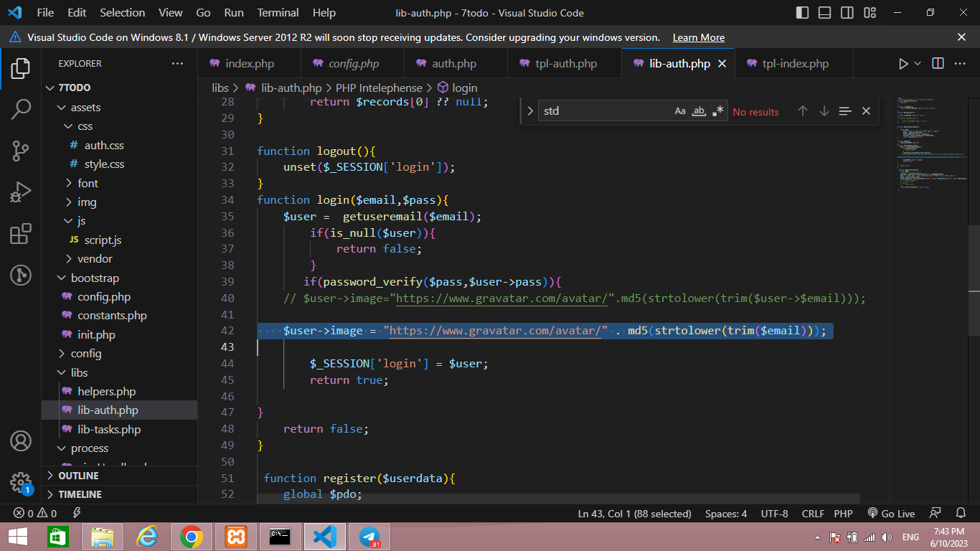Open editor More Actions ellipsis
This screenshot has width=980, height=551.
point(960,64)
